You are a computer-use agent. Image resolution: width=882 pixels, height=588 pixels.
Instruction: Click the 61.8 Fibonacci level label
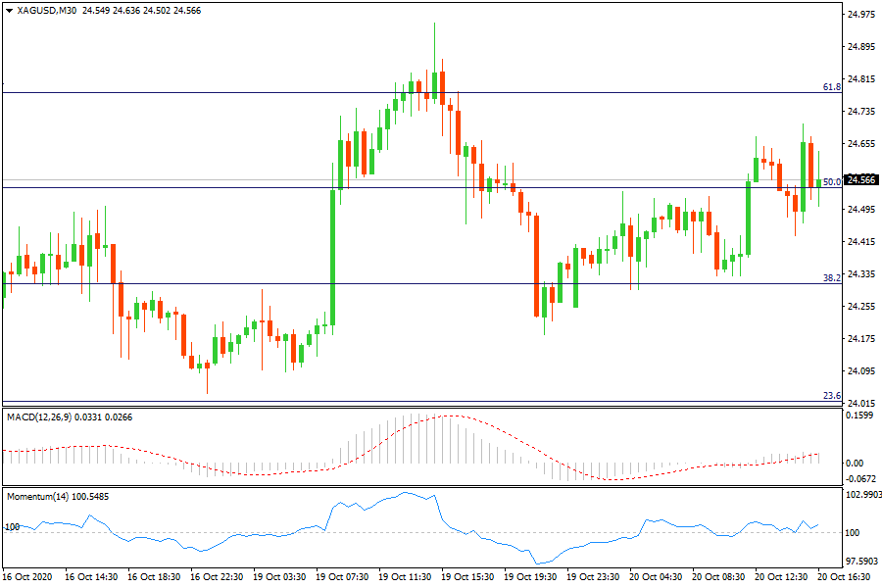pyautogui.click(x=831, y=87)
